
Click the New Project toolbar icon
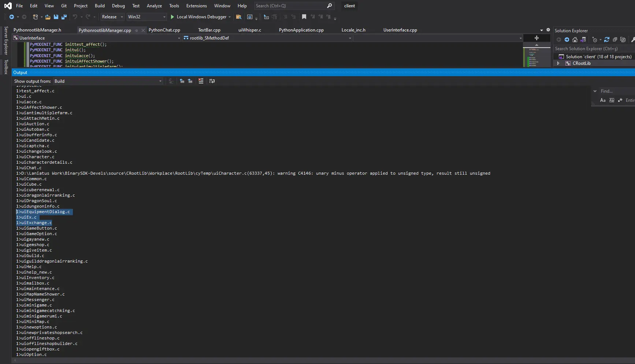click(35, 17)
